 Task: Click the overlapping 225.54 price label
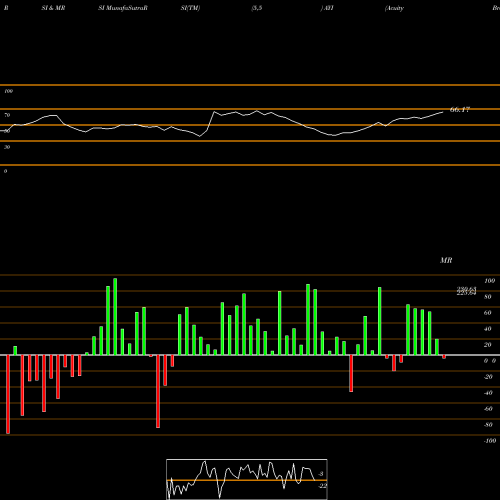466,293
